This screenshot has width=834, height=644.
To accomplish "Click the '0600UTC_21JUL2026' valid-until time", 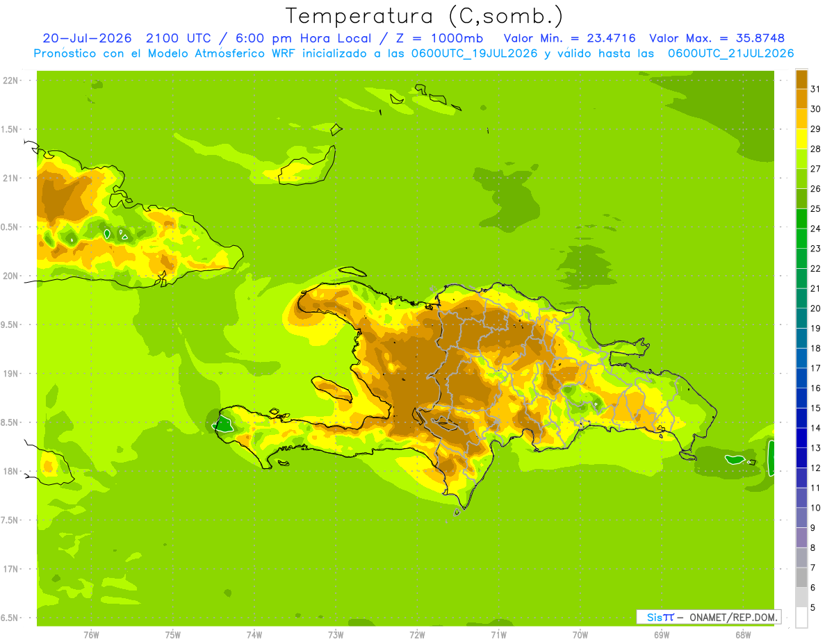I will click(730, 53).
